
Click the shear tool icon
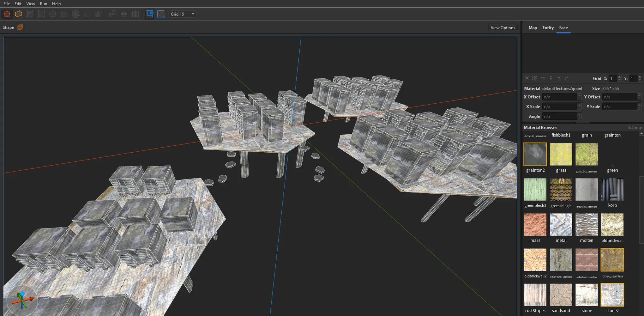click(x=99, y=14)
